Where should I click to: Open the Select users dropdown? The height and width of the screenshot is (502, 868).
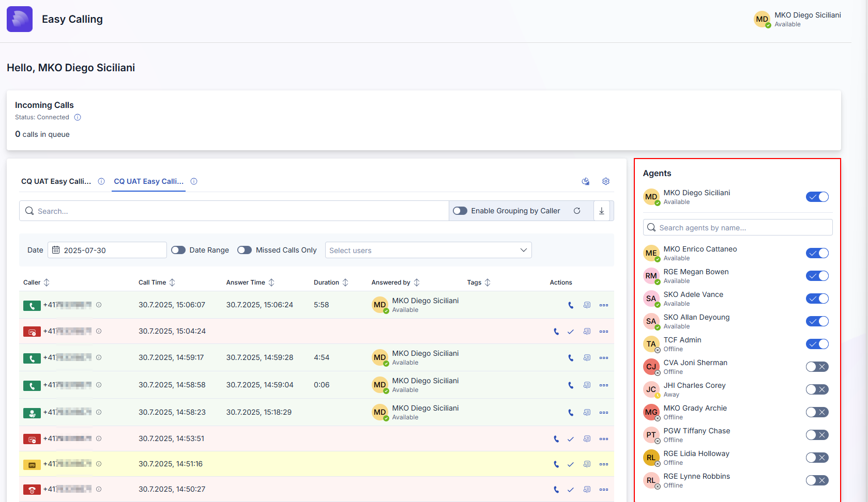[x=428, y=250]
